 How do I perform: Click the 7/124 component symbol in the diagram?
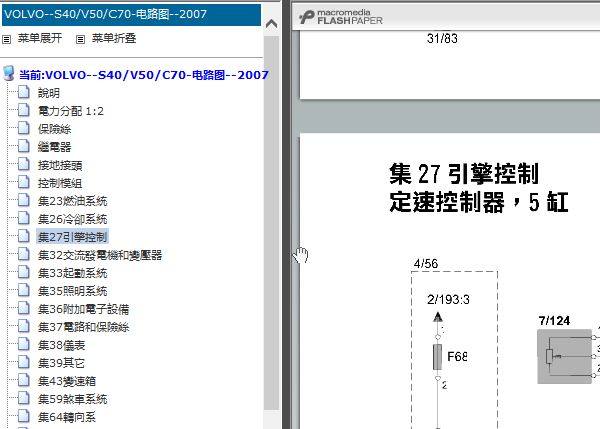point(564,356)
